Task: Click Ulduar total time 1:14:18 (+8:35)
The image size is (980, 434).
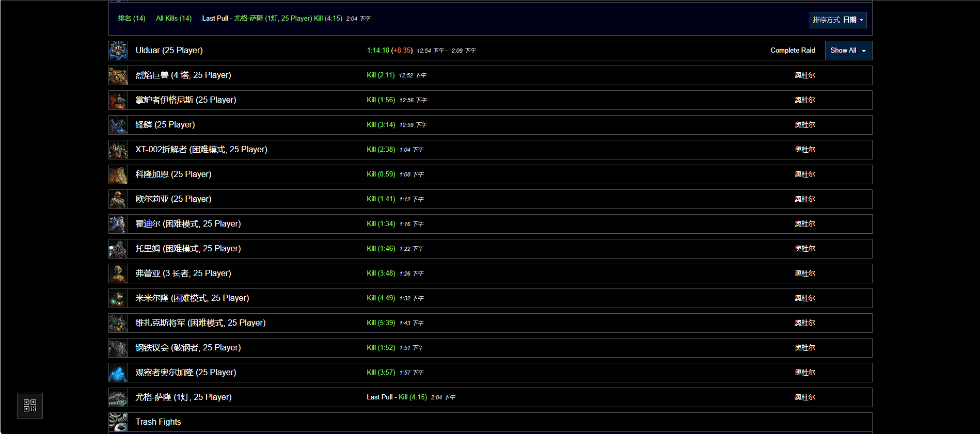Action: click(x=390, y=51)
